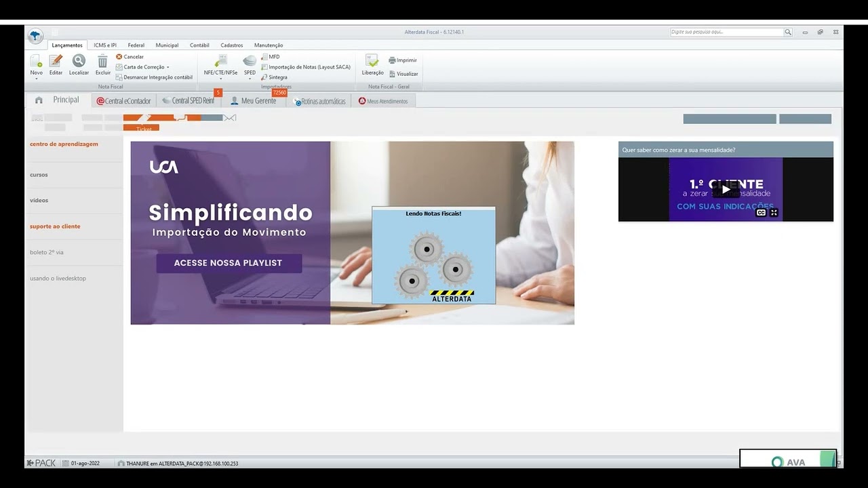Play the mensalidade video
The height and width of the screenshot is (488, 868).
[726, 190]
